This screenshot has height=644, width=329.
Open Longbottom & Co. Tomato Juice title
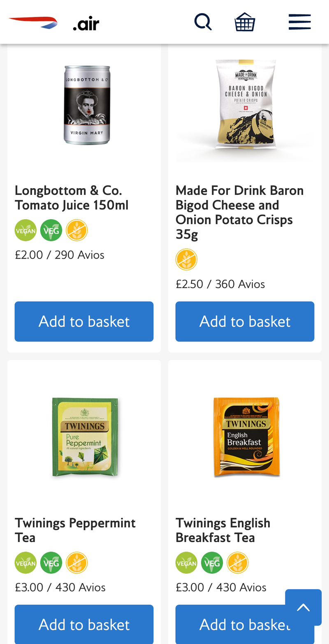point(72,197)
